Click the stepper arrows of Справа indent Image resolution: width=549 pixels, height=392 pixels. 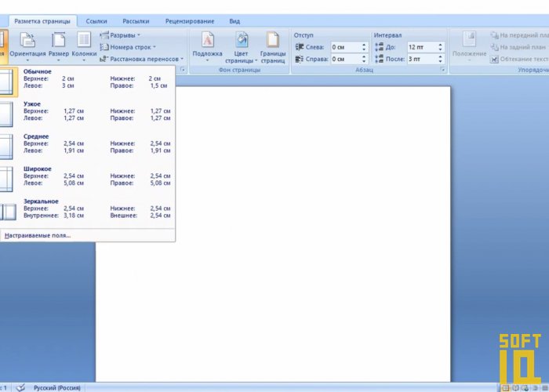[x=364, y=59]
